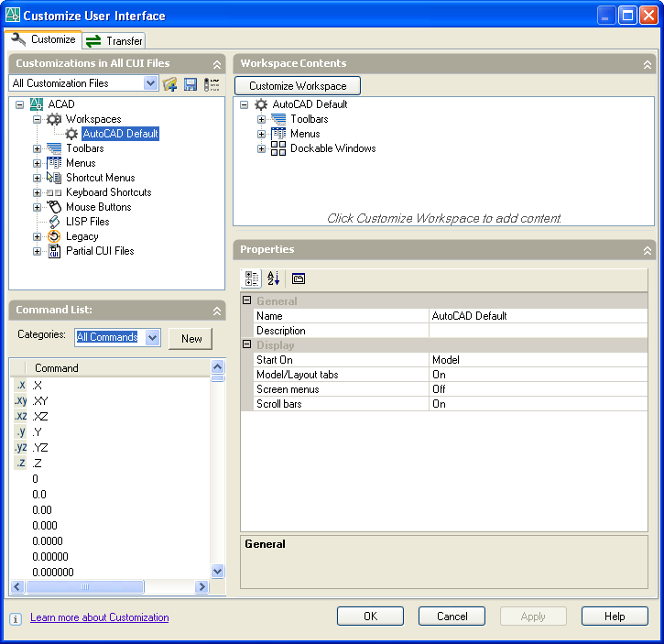Select AutoCAD Default workspace in left tree

pos(120,134)
